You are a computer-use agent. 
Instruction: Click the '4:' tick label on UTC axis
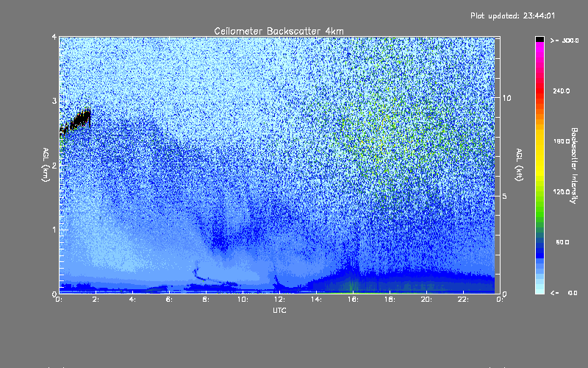[x=133, y=300]
